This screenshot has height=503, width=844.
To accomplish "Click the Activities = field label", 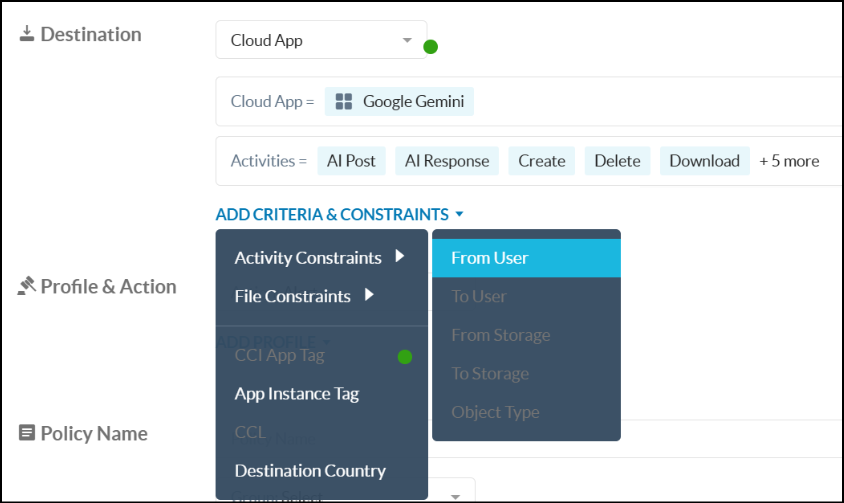I will coord(269,161).
